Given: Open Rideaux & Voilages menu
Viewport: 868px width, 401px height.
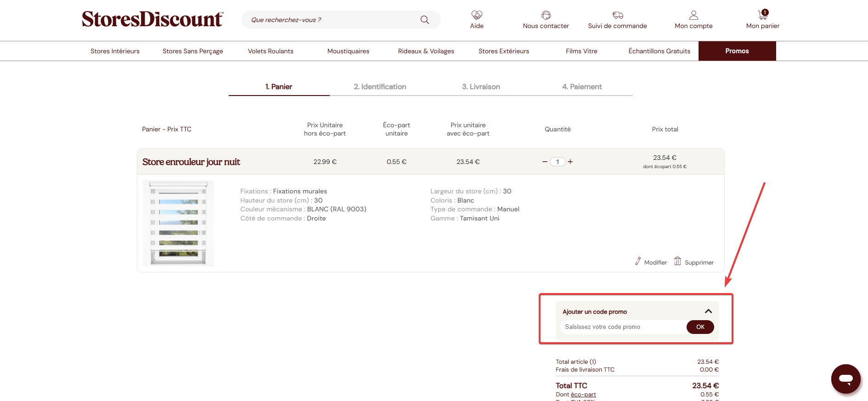Looking at the screenshot, I should click(x=426, y=51).
